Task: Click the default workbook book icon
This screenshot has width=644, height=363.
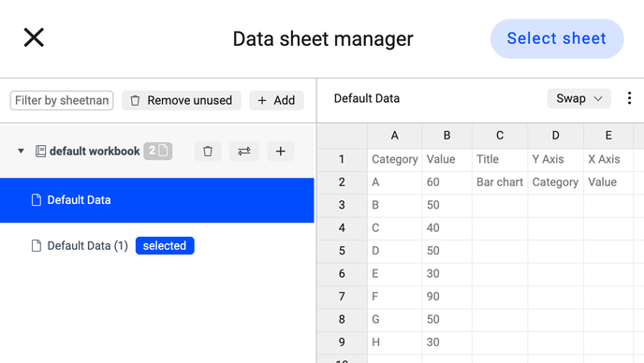Action: [x=40, y=152]
